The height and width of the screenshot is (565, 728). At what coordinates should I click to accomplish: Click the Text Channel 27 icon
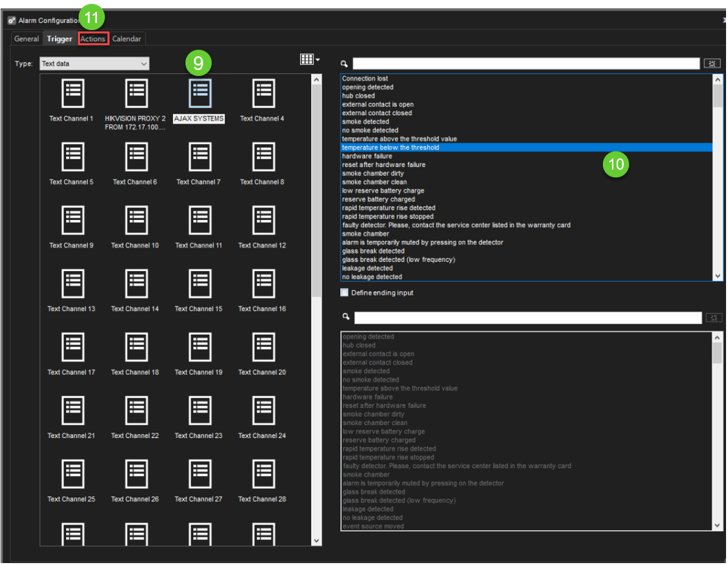(x=199, y=475)
